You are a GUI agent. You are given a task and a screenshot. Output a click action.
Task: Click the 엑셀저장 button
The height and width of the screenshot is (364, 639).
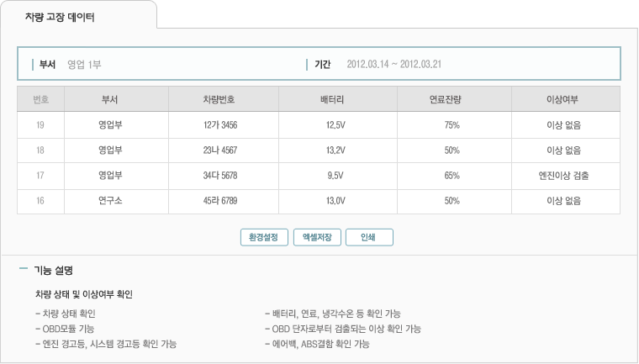(x=317, y=237)
